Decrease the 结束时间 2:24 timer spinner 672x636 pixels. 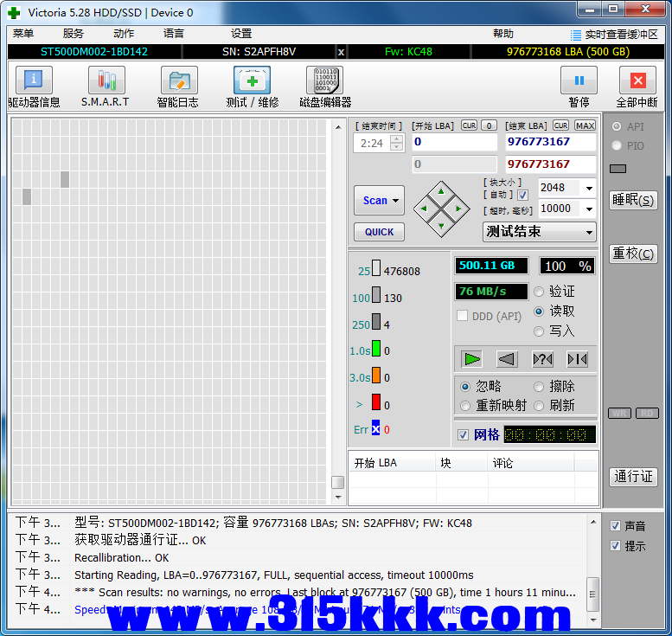coord(397,147)
